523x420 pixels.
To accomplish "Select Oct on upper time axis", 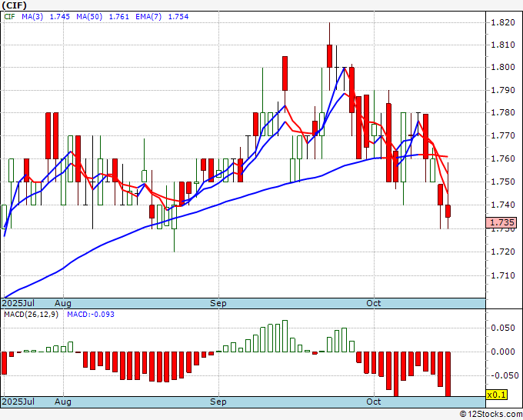I will (373, 303).
